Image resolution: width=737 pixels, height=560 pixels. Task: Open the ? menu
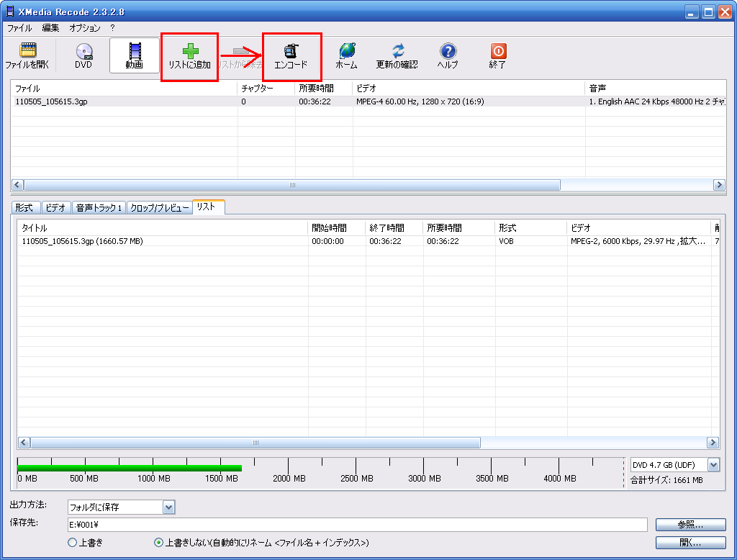pos(112,28)
